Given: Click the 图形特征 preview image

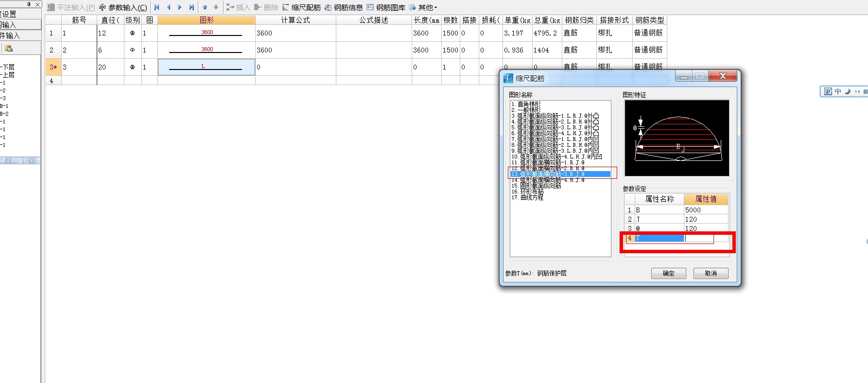Looking at the screenshot, I should click(677, 138).
